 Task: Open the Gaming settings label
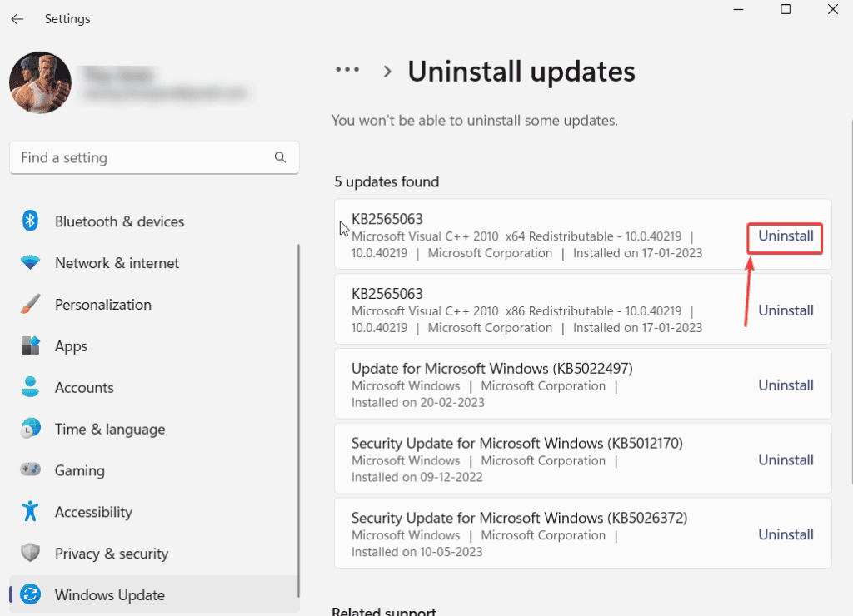80,471
